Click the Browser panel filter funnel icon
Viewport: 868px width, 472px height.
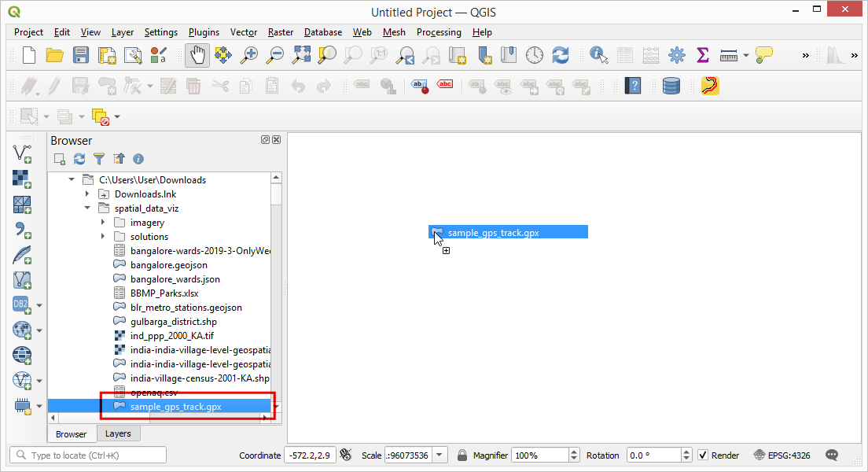click(99, 159)
